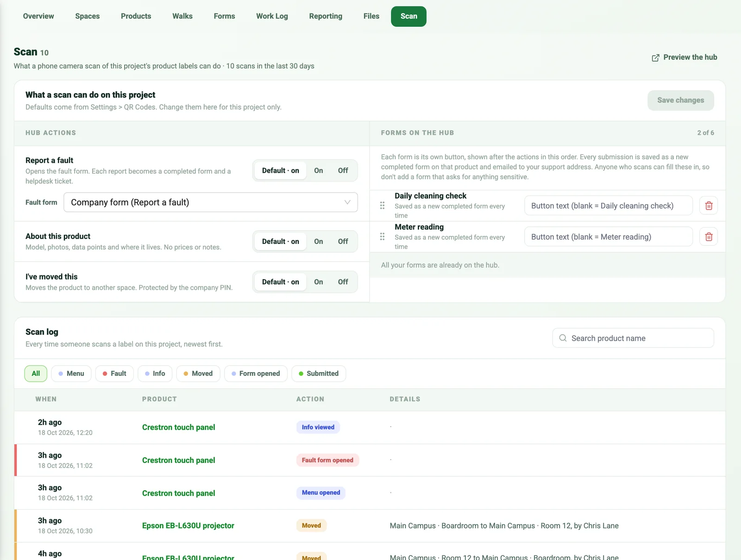Click the Save changes button
This screenshot has width=741, height=560.
680,100
